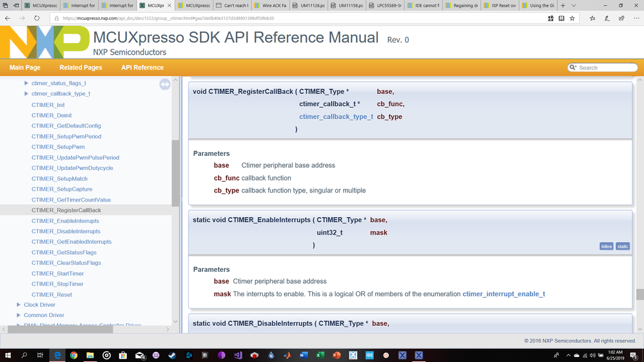The height and width of the screenshot is (362, 644).
Task: Open the Favorites hub icon
Action: (x=592, y=18)
